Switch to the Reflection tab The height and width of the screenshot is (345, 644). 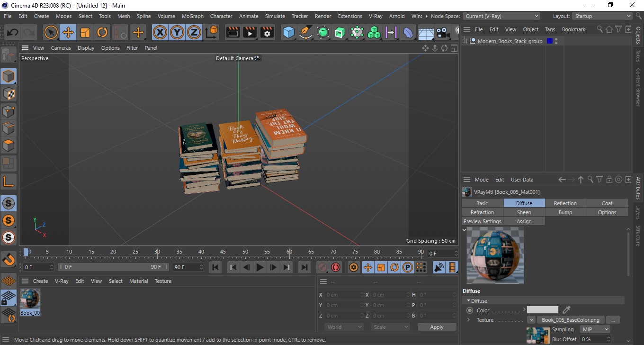point(565,203)
